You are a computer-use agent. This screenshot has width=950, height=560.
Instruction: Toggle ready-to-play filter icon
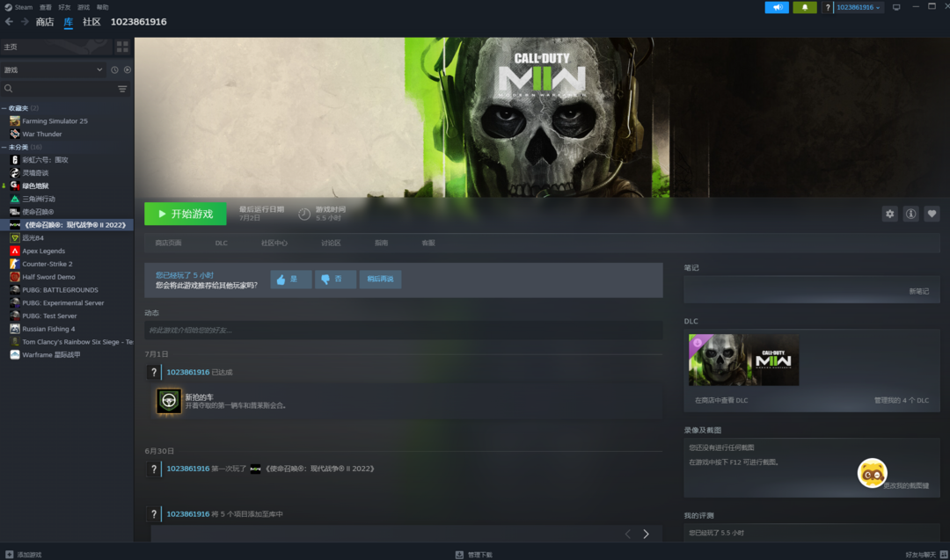(128, 69)
